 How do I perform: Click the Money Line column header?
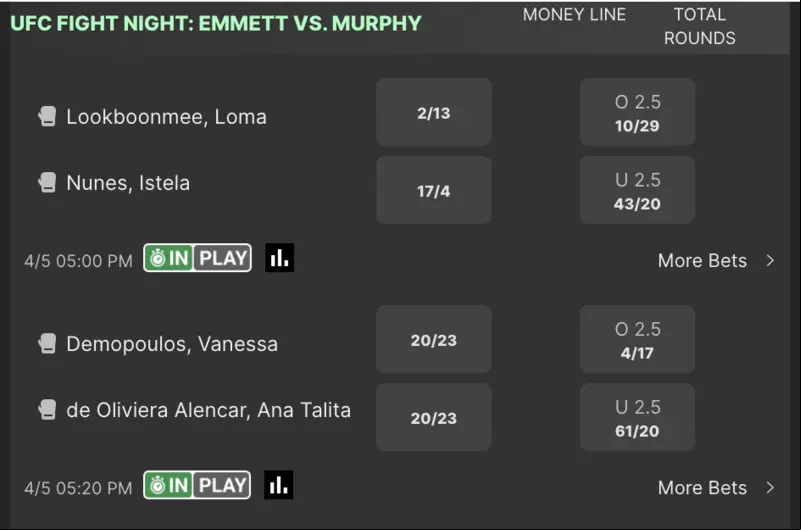tap(574, 15)
